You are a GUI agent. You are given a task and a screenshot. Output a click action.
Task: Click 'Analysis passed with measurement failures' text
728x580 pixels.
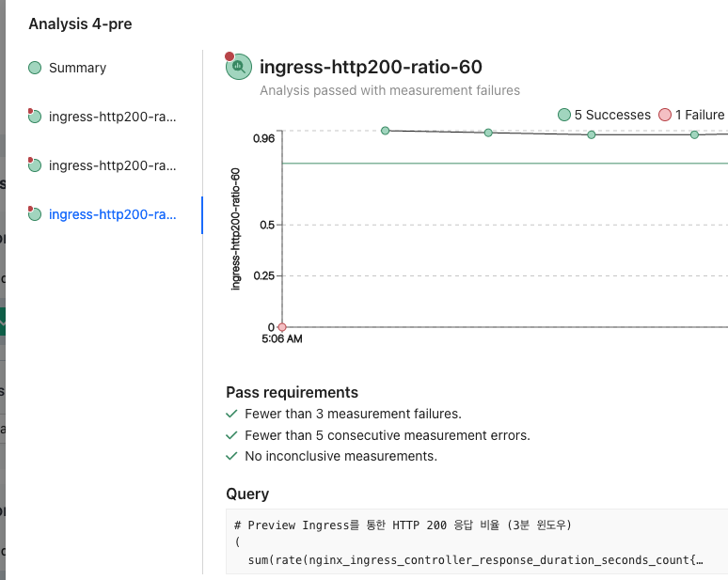click(389, 90)
